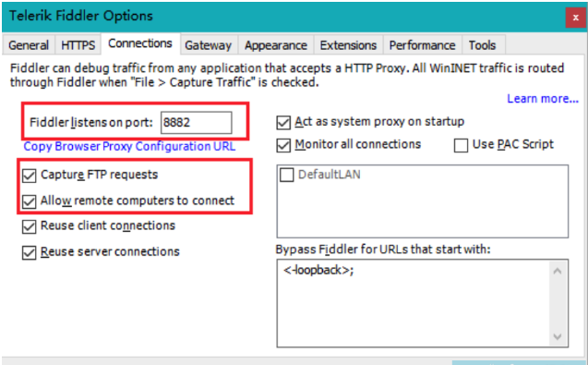Go to the Performance tab
This screenshot has width=588, height=365.
pos(422,45)
